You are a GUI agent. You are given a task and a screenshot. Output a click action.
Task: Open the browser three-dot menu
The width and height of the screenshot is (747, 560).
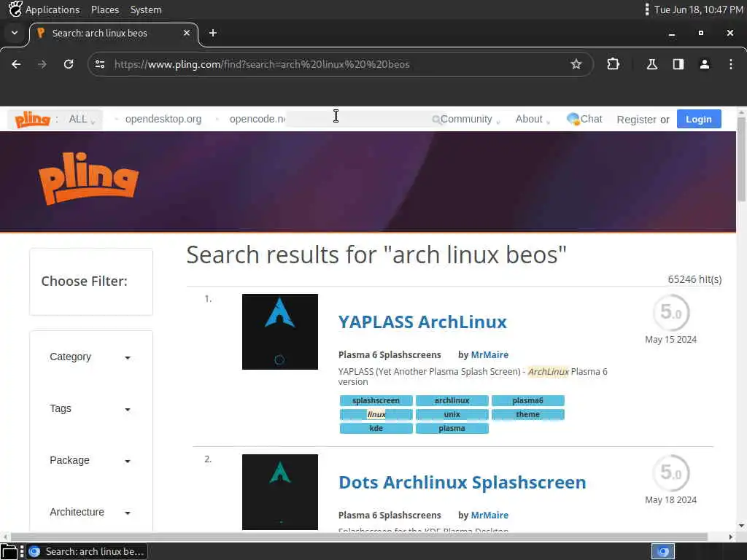click(730, 64)
